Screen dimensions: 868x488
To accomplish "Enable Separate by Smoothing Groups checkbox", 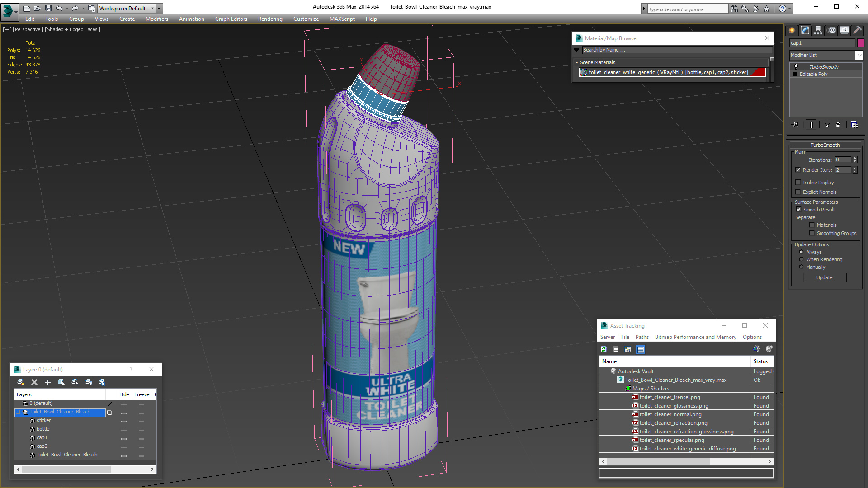I will pyautogui.click(x=812, y=233).
